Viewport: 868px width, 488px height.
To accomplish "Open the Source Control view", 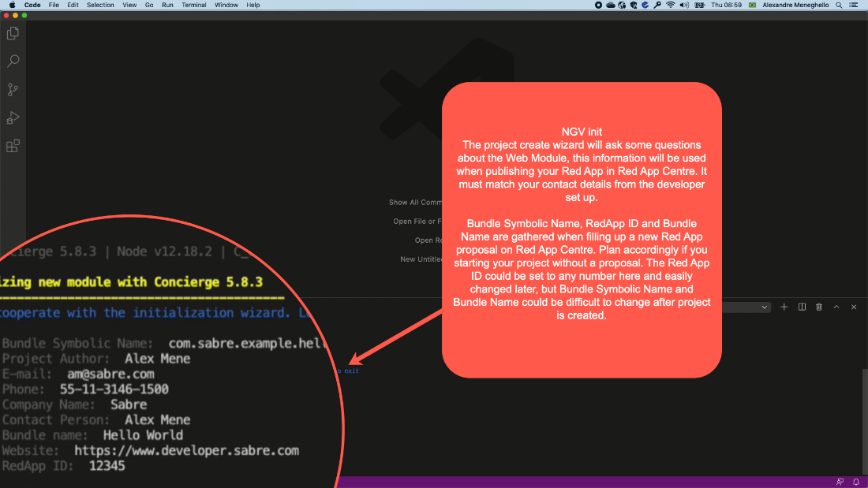I will pyautogui.click(x=13, y=90).
